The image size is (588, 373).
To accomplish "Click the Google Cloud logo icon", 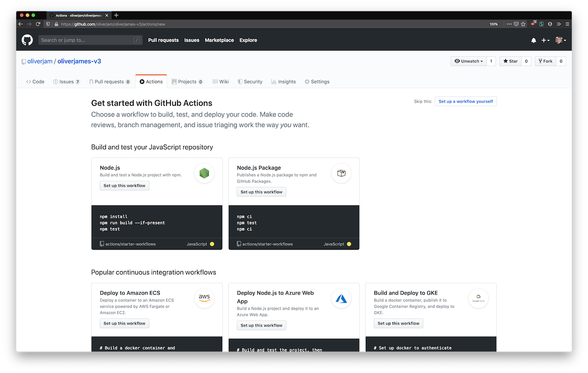I will point(478,298).
